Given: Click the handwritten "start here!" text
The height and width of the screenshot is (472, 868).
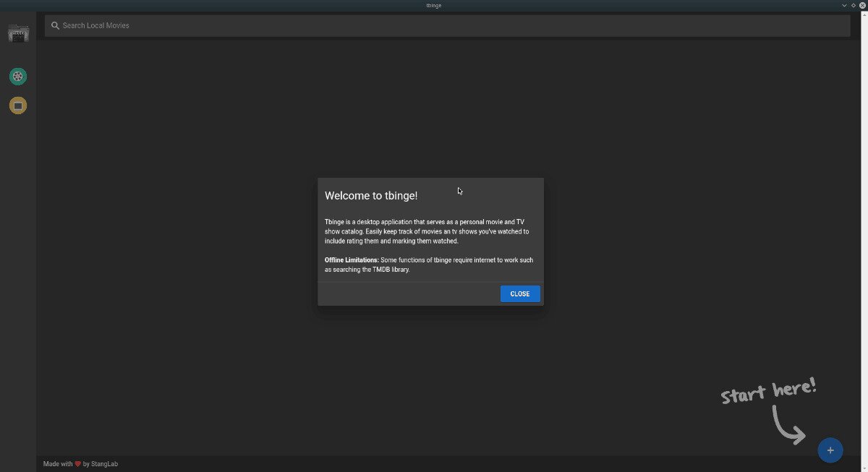Looking at the screenshot, I should click(768, 390).
